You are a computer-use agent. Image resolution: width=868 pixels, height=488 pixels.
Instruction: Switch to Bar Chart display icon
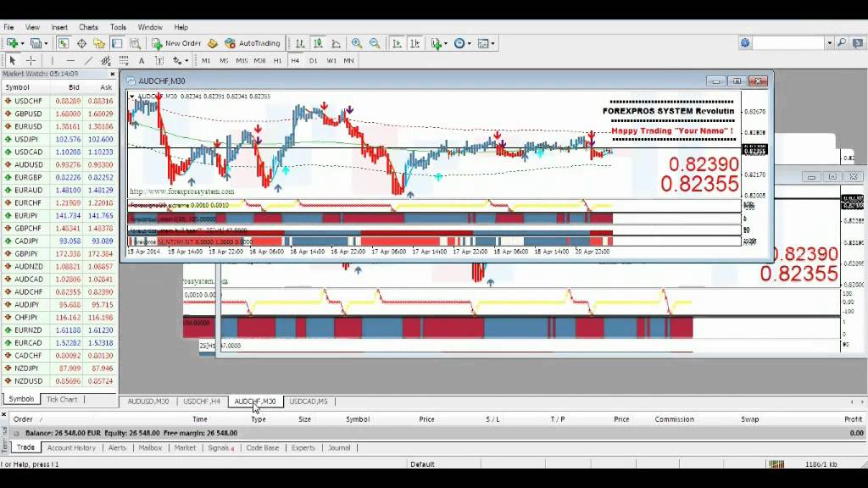[299, 43]
